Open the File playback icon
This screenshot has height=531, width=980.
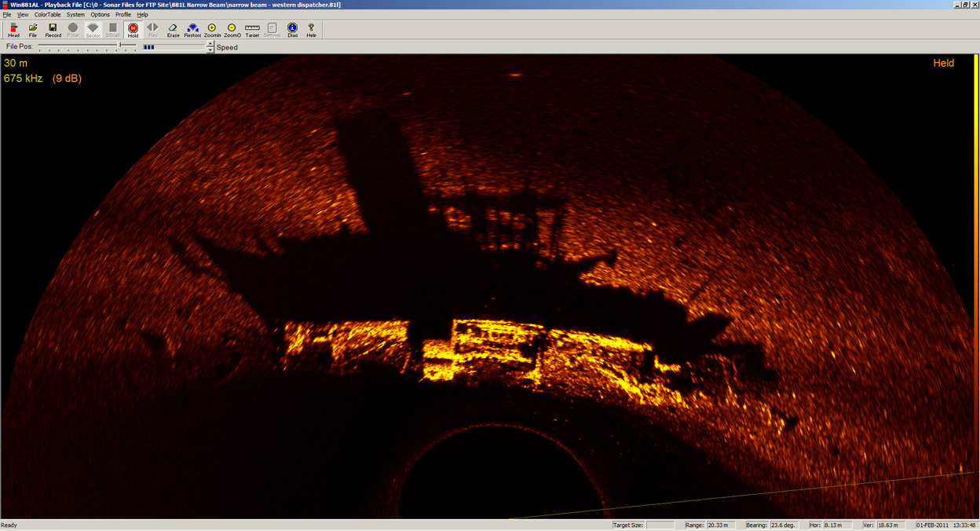pos(32,29)
